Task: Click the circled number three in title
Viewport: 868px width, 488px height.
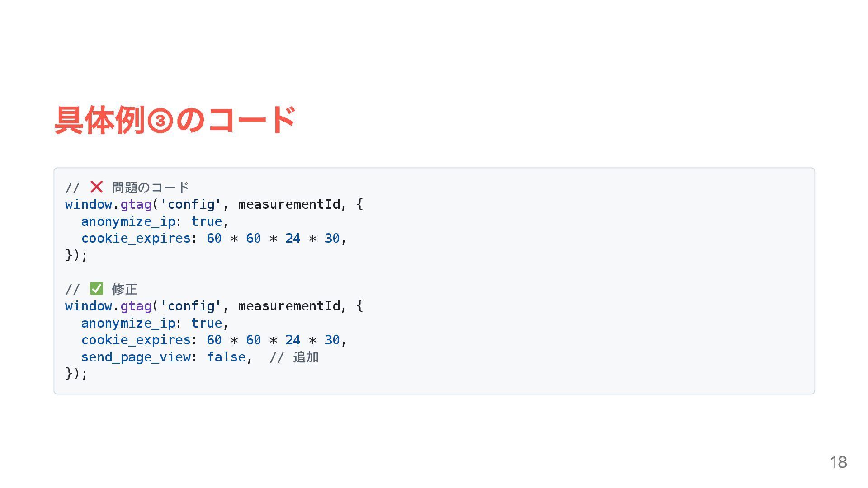Action: click(x=160, y=121)
